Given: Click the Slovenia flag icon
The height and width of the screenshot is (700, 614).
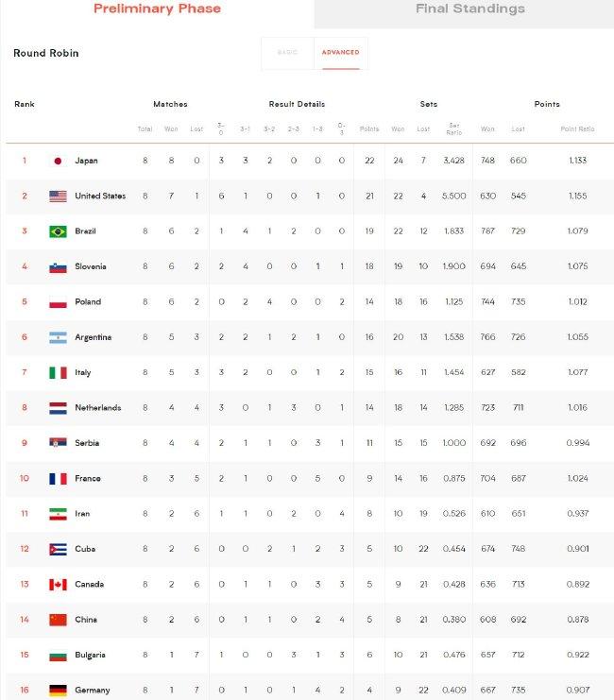Looking at the screenshot, I should (58, 266).
